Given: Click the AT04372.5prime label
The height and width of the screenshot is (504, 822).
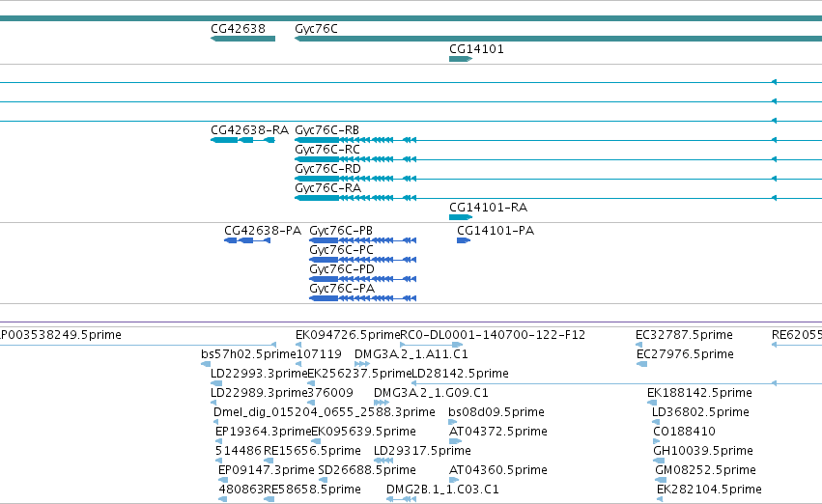Looking at the screenshot, I should tap(498, 432).
